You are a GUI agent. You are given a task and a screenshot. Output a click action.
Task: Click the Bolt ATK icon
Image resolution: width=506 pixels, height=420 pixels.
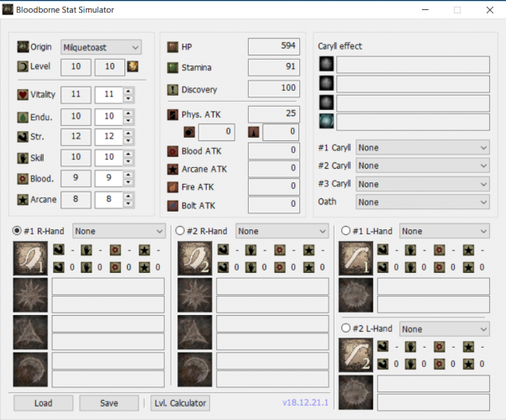[172, 206]
